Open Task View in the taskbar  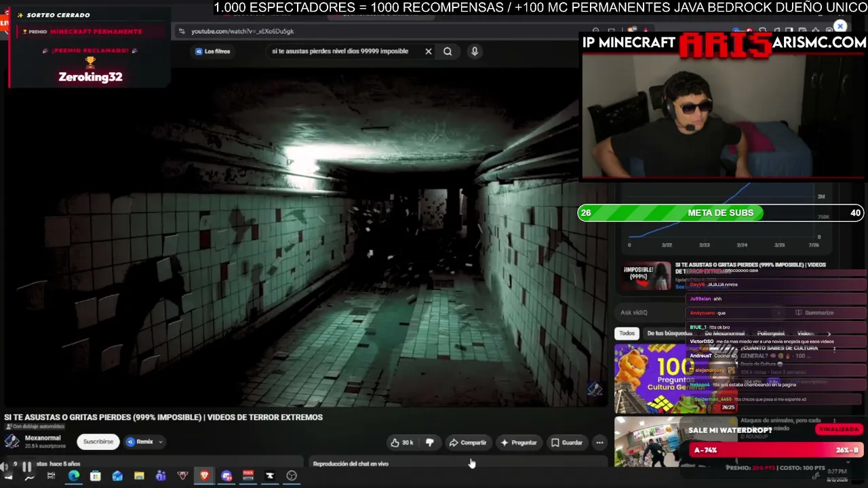tap(51, 476)
